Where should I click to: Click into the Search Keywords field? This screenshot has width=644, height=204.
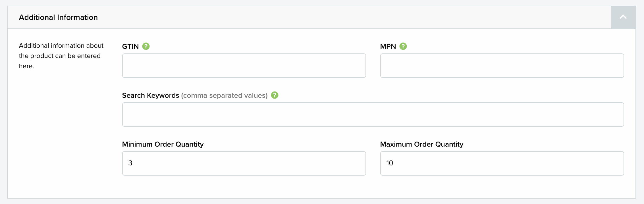pyautogui.click(x=373, y=115)
